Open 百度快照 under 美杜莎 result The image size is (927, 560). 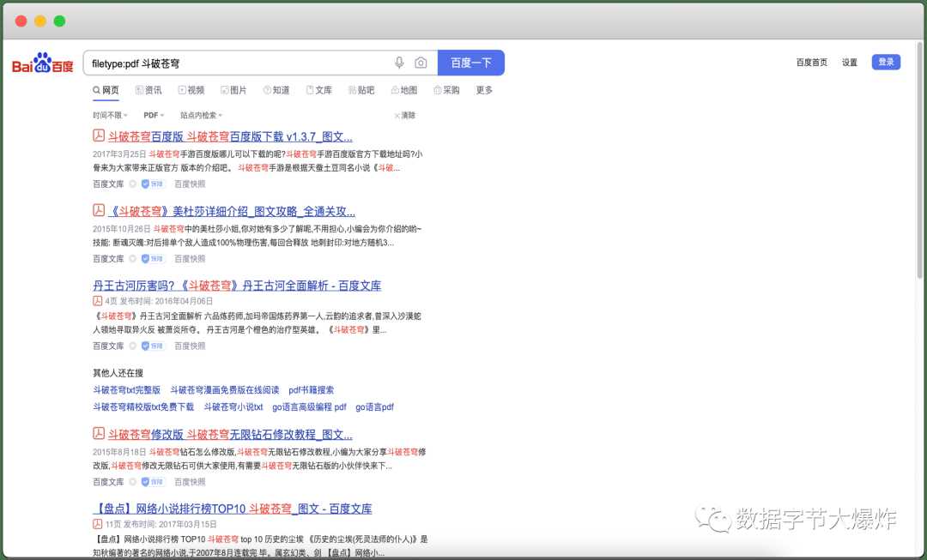(x=190, y=258)
